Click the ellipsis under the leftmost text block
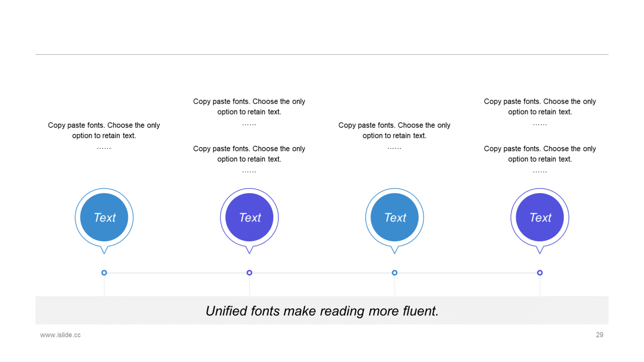 [104, 147]
